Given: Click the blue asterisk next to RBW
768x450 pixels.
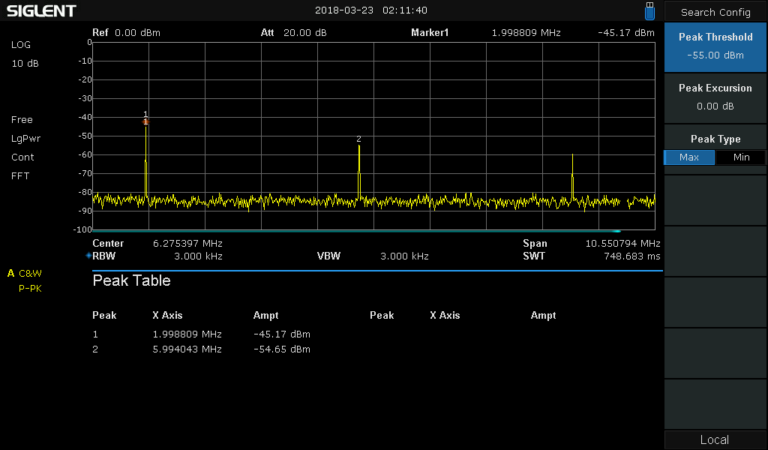Looking at the screenshot, I should coord(88,256).
